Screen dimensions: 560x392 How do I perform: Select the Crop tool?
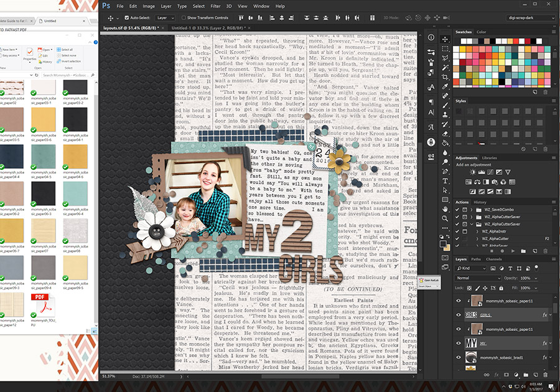click(445, 77)
